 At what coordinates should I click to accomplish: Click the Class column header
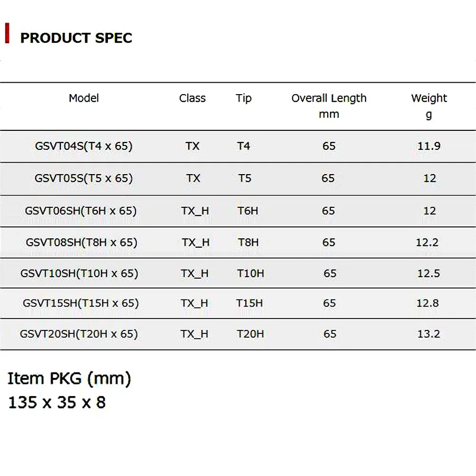pyautogui.click(x=192, y=98)
